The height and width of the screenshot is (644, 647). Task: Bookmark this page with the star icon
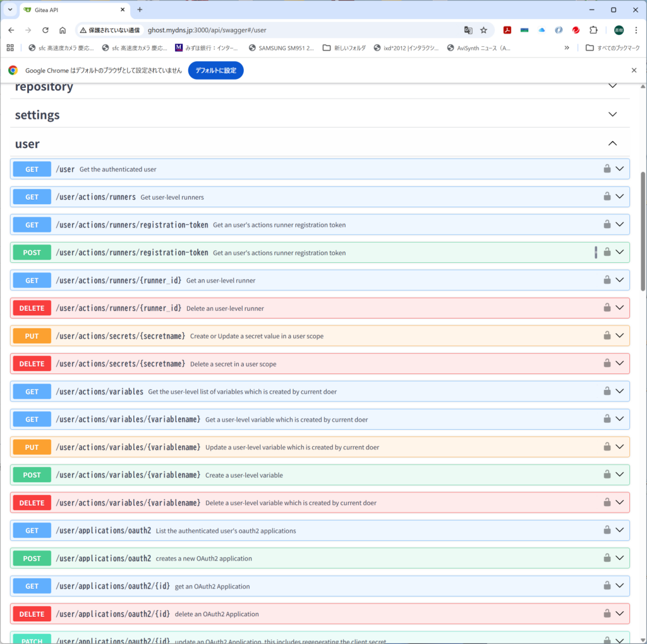click(484, 30)
